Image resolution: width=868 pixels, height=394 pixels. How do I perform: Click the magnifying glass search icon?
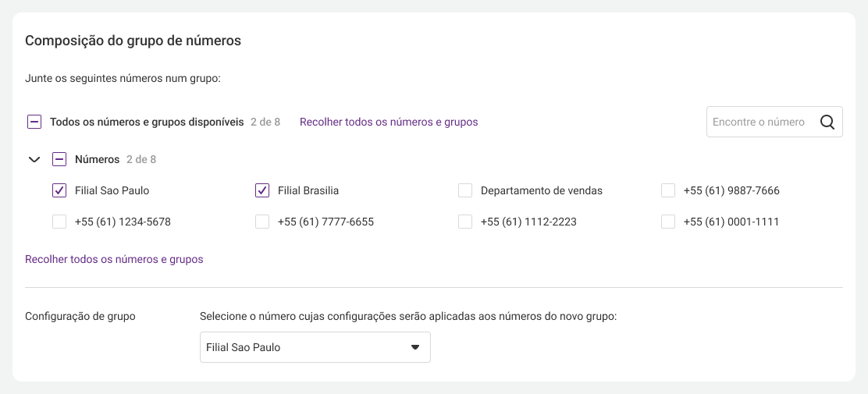[827, 122]
